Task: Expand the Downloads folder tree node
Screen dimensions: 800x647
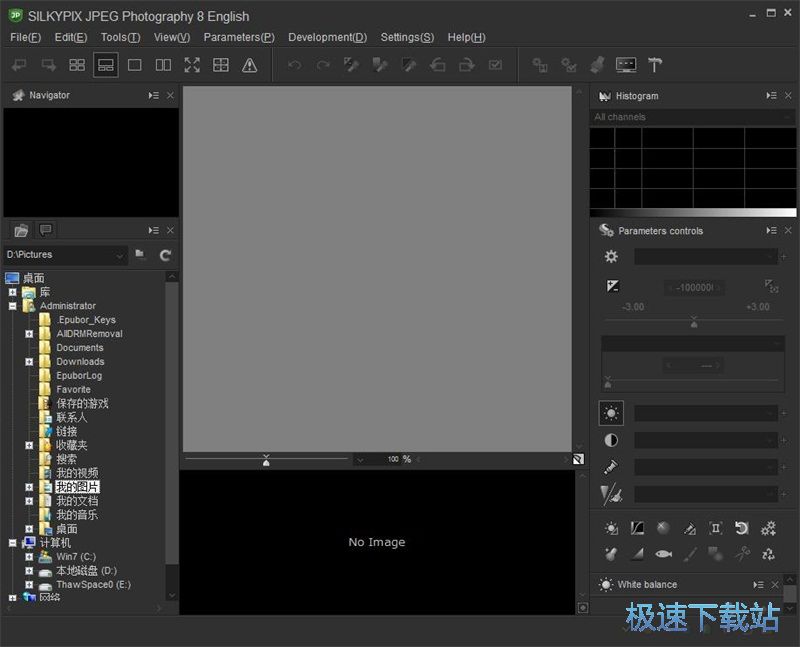Action: 29,362
